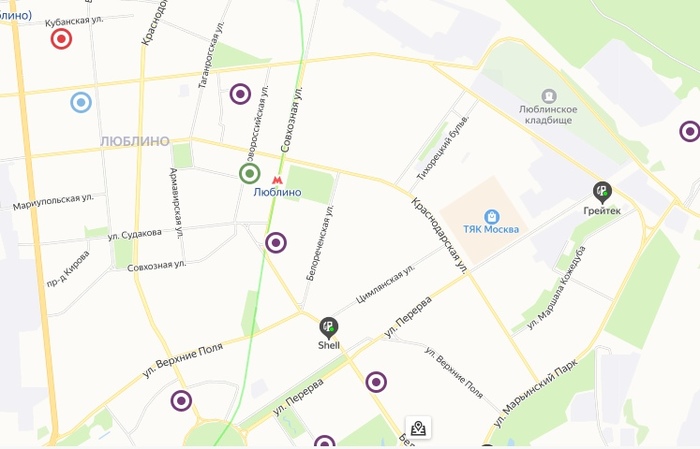Click the Люблинское кладбище cemetery icon
This screenshot has width=700, height=449.
pyautogui.click(x=549, y=96)
